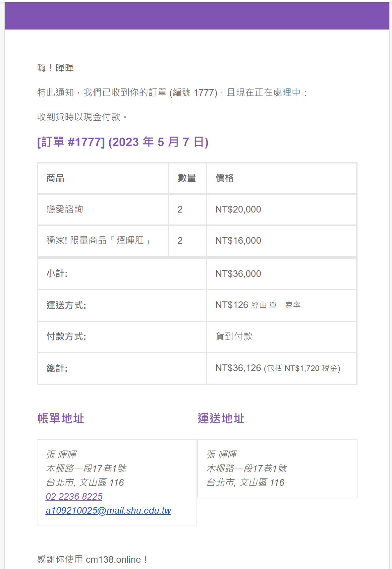Click the NT$36,126 order total
This screenshot has height=569, width=392.
tap(239, 368)
